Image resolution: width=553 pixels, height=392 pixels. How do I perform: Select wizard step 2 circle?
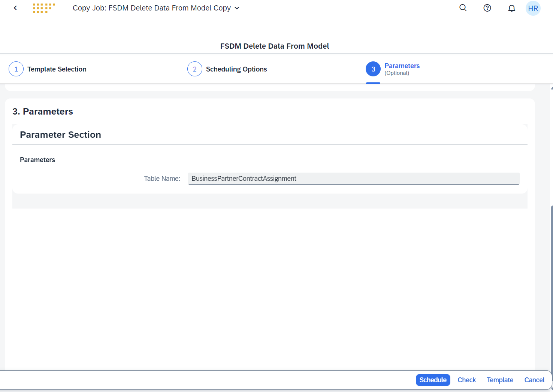194,69
